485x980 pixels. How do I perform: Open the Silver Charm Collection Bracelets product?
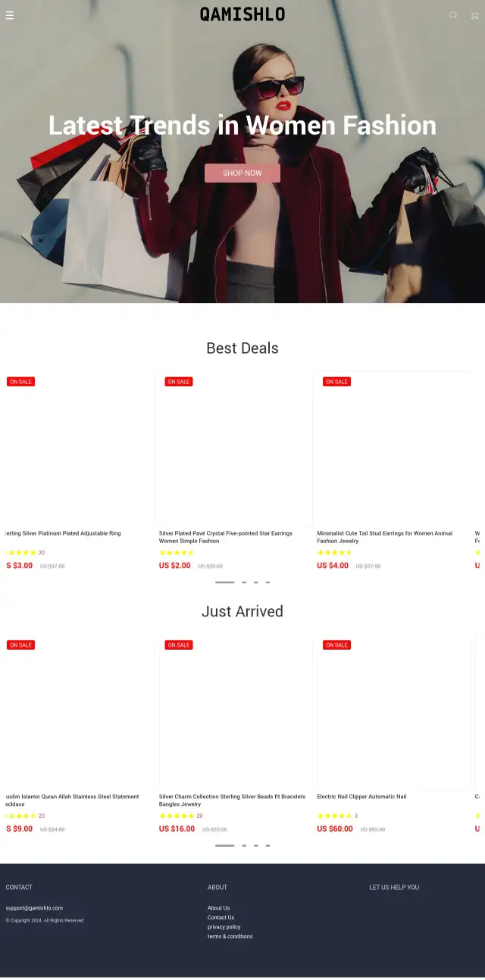point(233,801)
